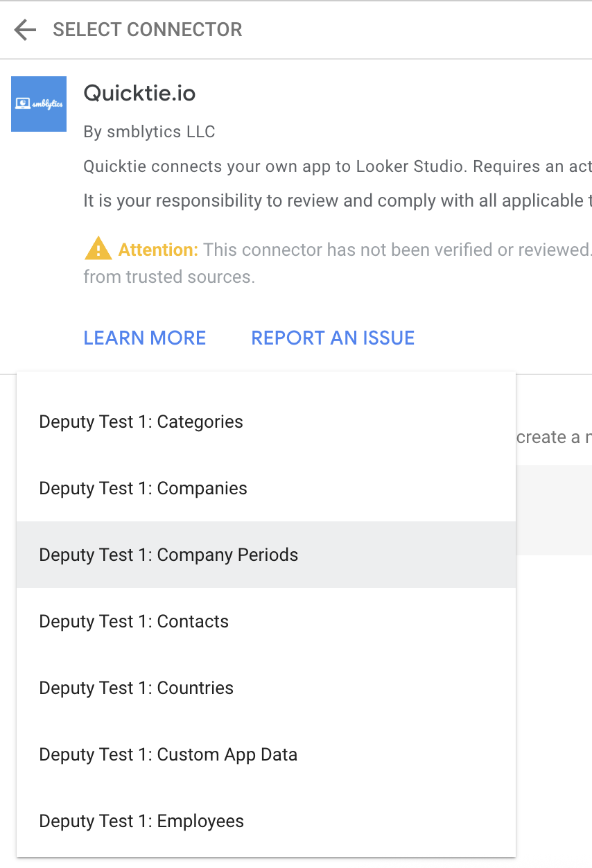Select Deputy Test 1: Categories option
Viewport: 592px width, 868px height.
[x=266, y=422]
